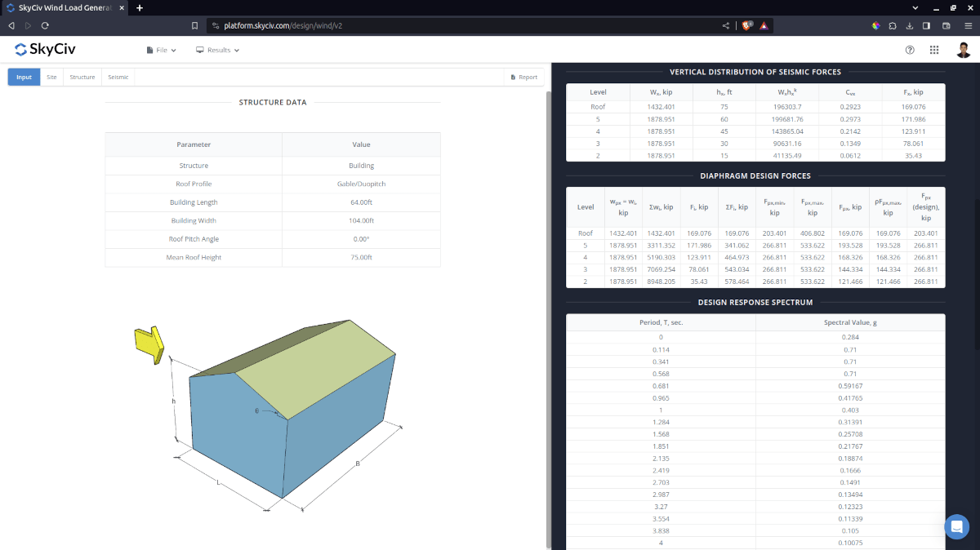Viewport: 980px width, 550px height.
Task: Open the Seismic tab
Action: (118, 78)
